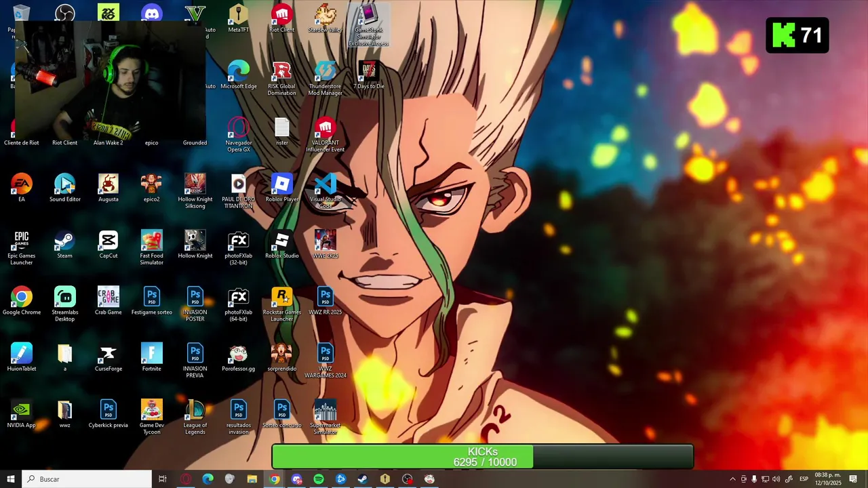
Task: Open Rockstar Games Launcher
Action: pyautogui.click(x=281, y=305)
